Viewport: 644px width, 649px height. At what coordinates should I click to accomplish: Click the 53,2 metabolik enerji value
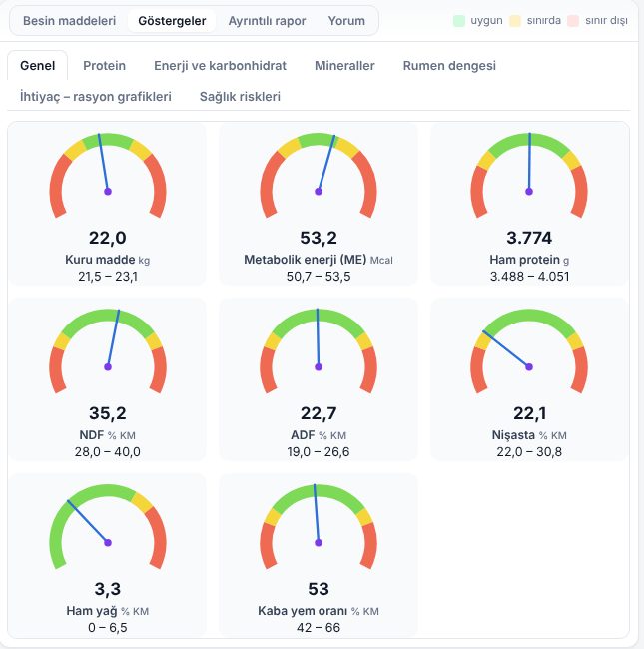click(x=319, y=238)
